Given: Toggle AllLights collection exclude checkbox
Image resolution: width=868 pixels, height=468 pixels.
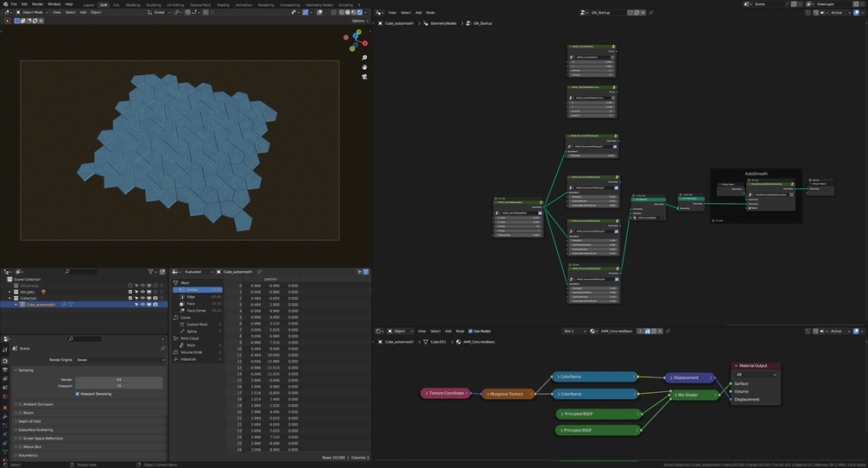Looking at the screenshot, I should point(130,292).
